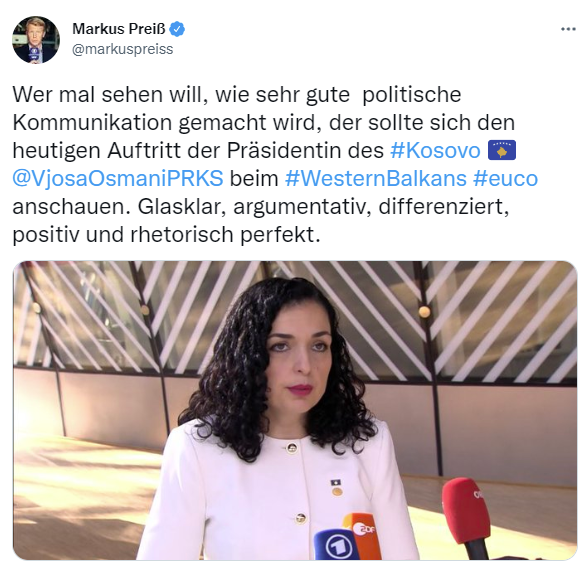
Task: Follow the #WesternBalkans hashtag
Action: [376, 178]
